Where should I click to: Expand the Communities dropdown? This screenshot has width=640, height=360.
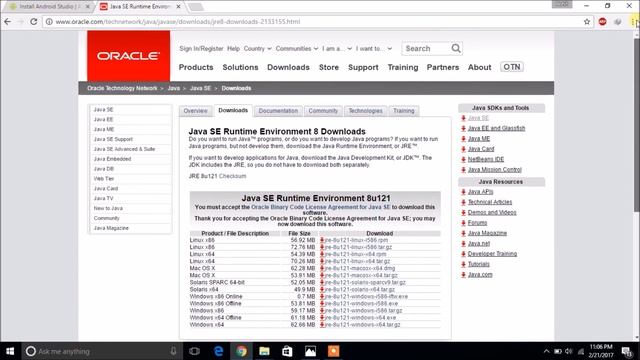point(296,49)
